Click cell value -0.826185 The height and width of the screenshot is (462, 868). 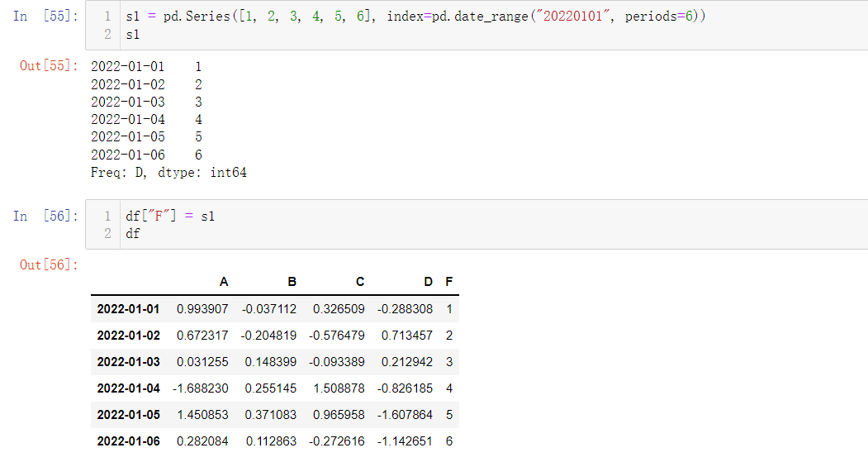point(406,388)
